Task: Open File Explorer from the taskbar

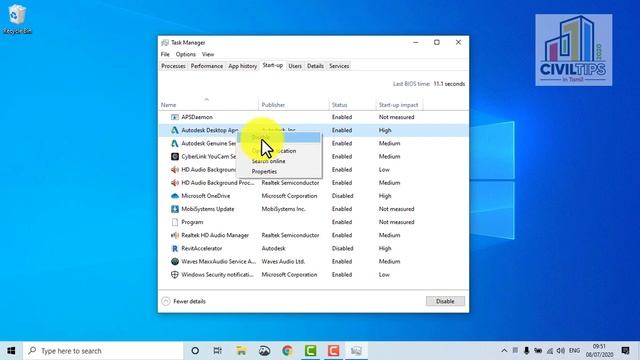Action: tap(241, 351)
